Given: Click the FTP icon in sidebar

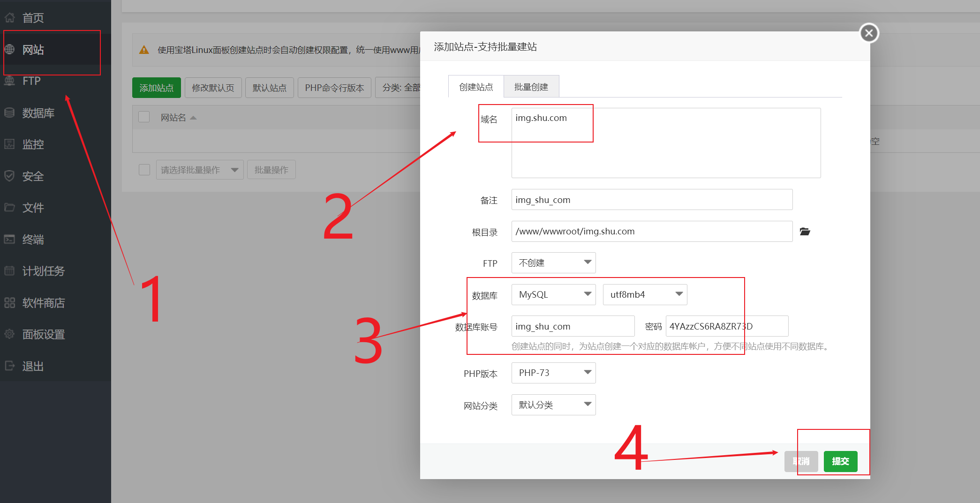Looking at the screenshot, I should (x=10, y=81).
